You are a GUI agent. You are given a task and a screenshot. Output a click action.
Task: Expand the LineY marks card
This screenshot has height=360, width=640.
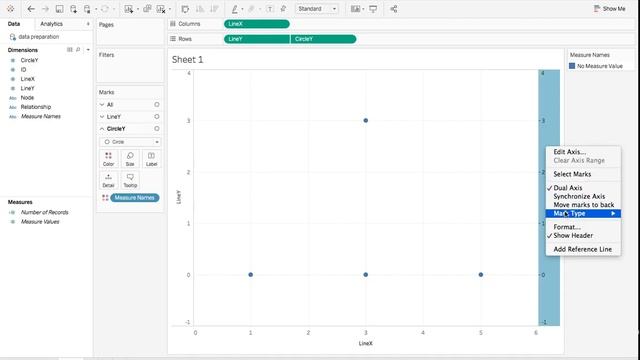point(102,117)
